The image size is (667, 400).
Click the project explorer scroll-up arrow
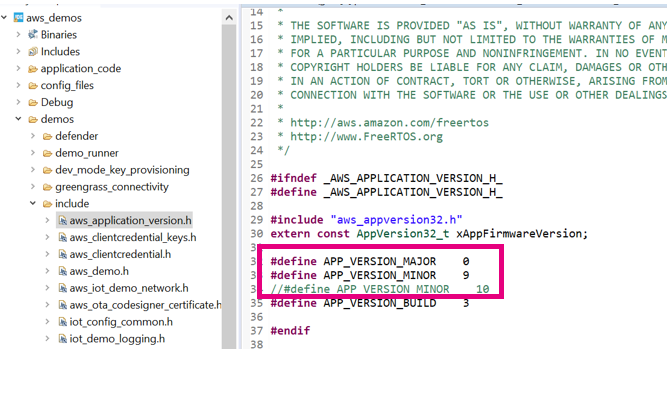pyautogui.click(x=229, y=18)
